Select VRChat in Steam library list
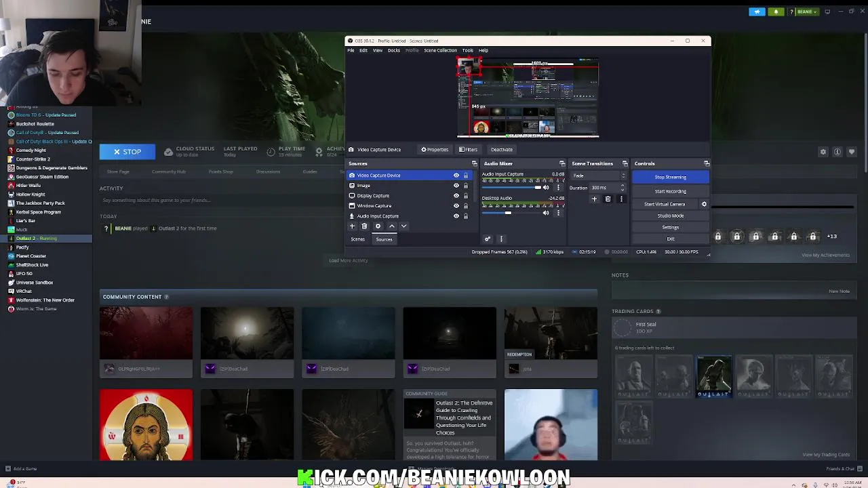 click(24, 291)
